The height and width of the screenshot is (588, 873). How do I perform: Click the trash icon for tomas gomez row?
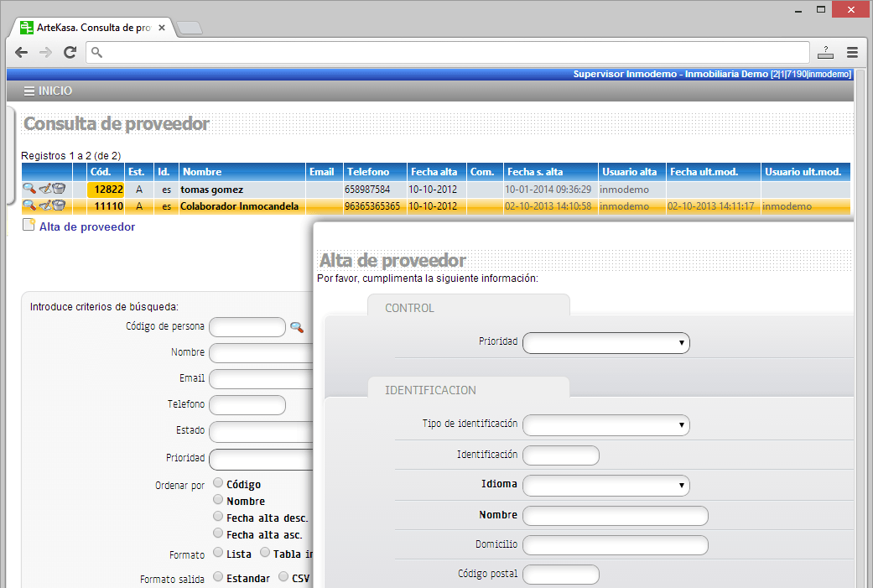click(59, 190)
